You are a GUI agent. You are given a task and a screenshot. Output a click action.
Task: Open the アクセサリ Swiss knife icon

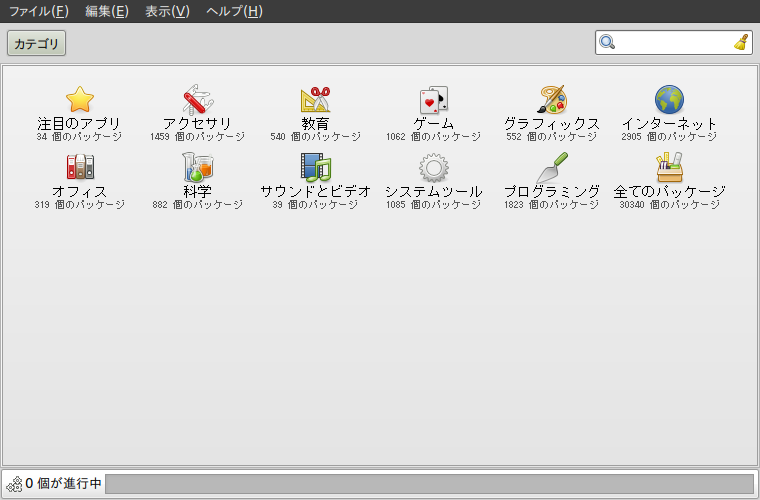[x=198, y=99]
